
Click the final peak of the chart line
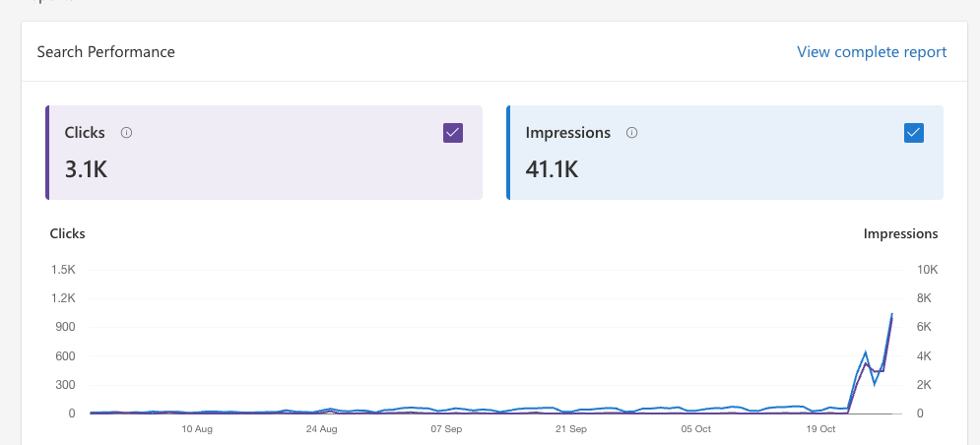pyautogui.click(x=892, y=314)
